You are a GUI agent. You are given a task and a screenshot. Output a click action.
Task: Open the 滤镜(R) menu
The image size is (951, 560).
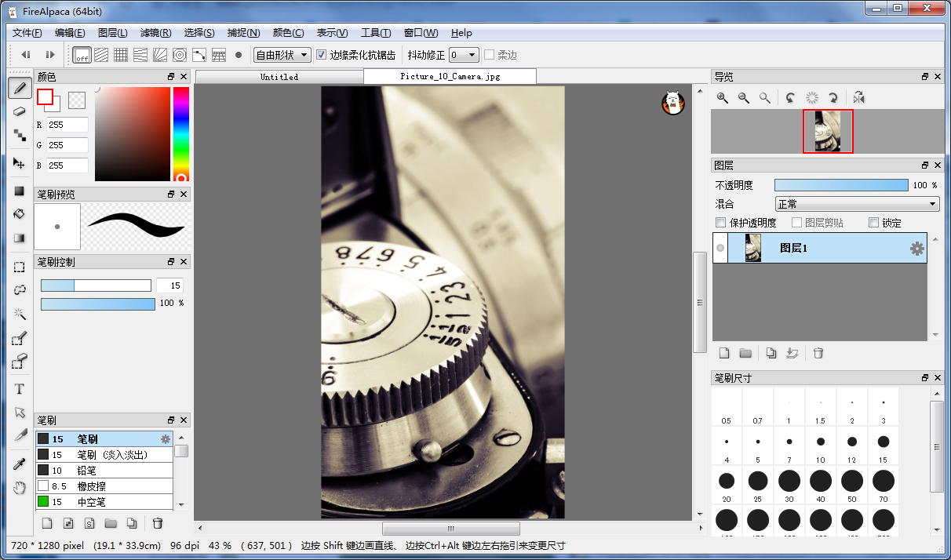pyautogui.click(x=155, y=33)
